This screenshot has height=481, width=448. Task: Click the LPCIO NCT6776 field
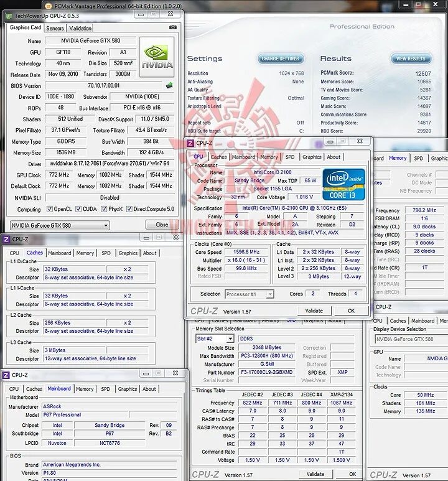pos(110,443)
